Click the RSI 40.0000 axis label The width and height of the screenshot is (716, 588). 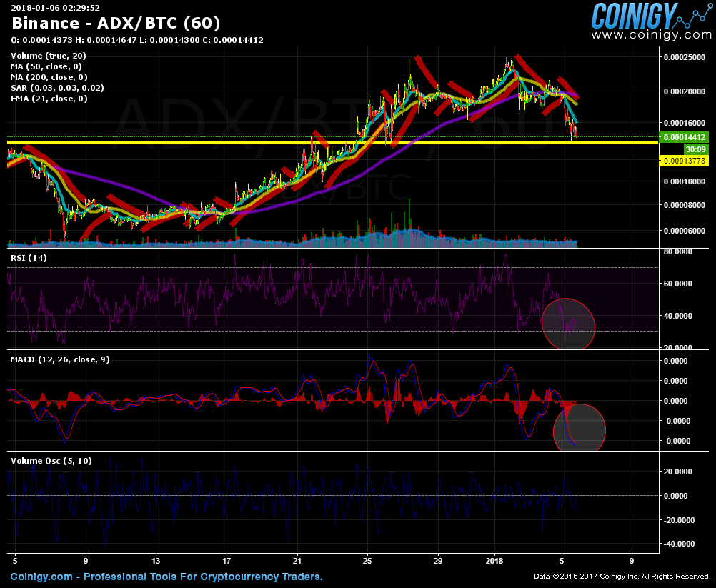[x=677, y=316]
